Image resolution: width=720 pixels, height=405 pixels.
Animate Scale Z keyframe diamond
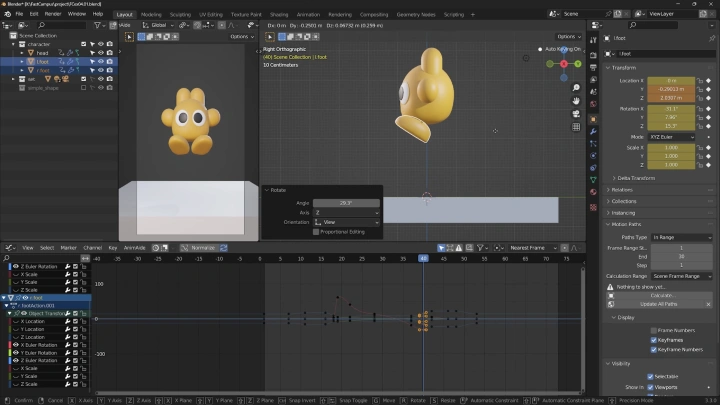point(709,165)
